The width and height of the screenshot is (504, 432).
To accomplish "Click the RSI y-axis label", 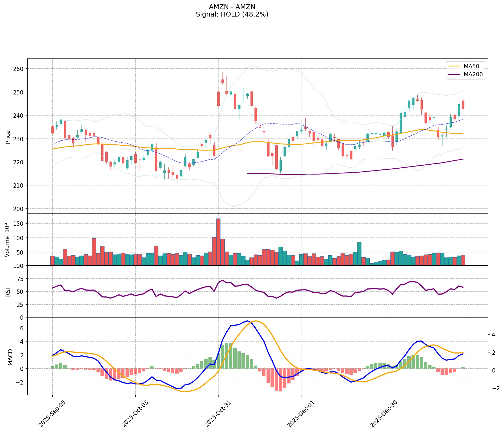I will [x=7, y=292].
